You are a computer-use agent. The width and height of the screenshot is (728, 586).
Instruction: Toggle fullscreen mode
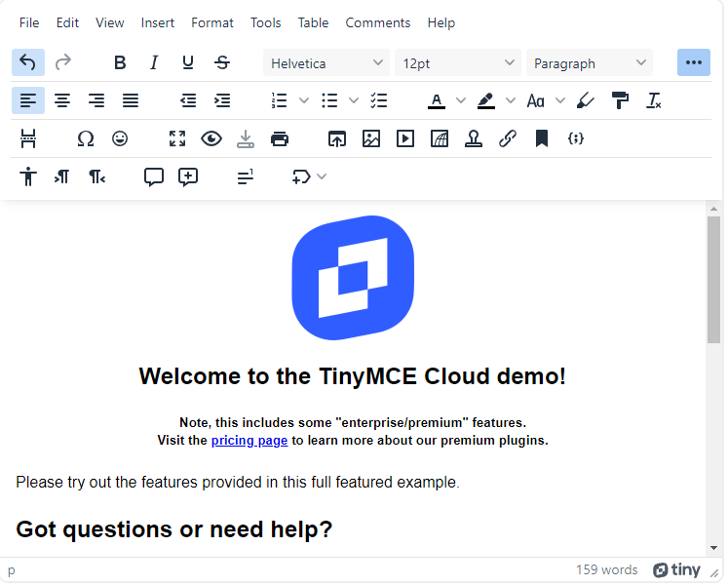177,138
